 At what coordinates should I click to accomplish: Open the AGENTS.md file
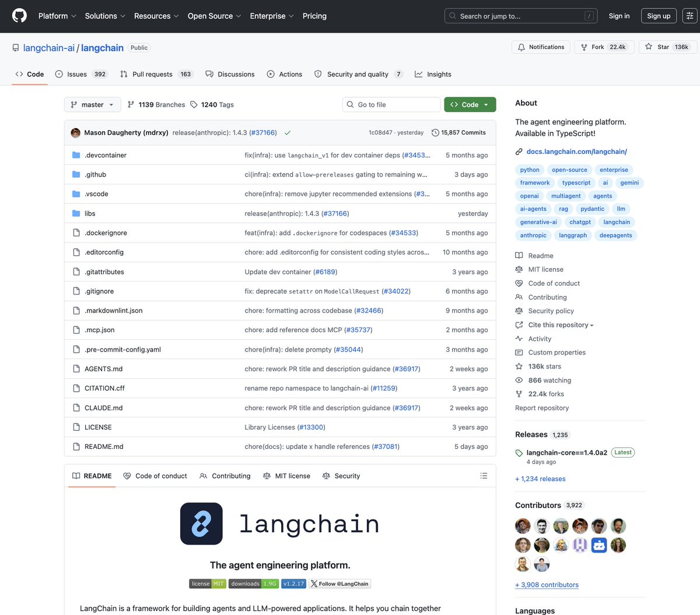(x=103, y=369)
